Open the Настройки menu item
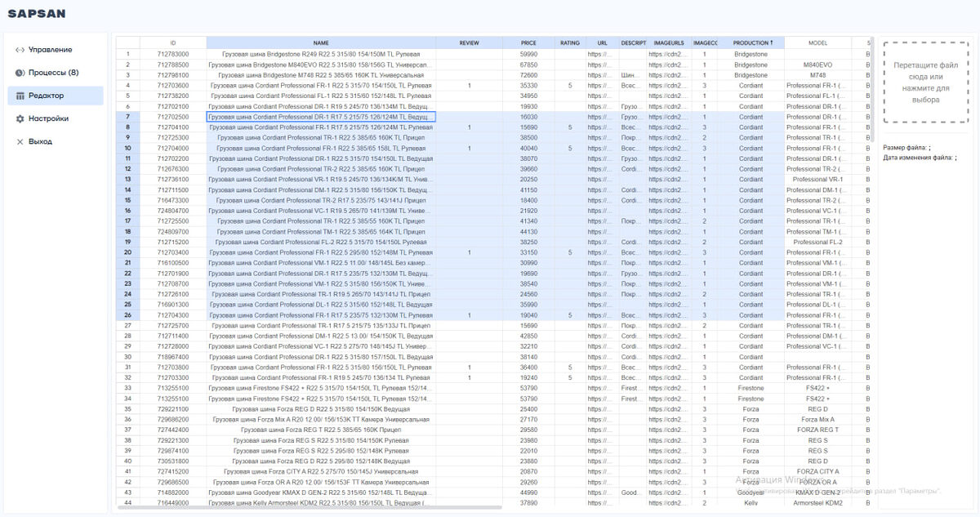The image size is (980, 517). pos(56,118)
